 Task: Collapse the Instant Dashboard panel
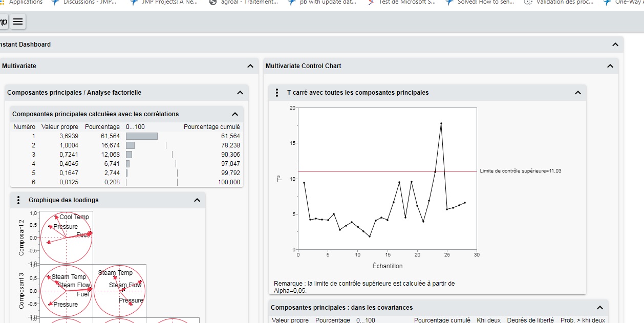click(x=615, y=44)
